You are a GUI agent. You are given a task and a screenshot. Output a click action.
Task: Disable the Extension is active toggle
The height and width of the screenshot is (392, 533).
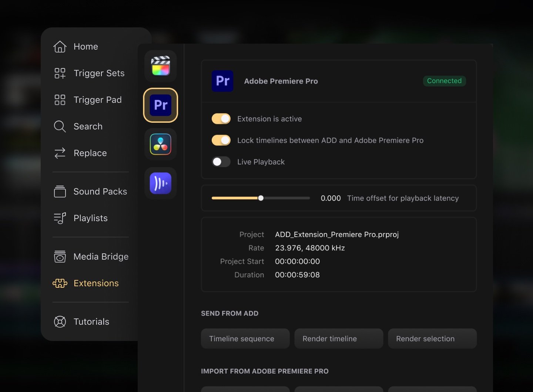tap(221, 119)
